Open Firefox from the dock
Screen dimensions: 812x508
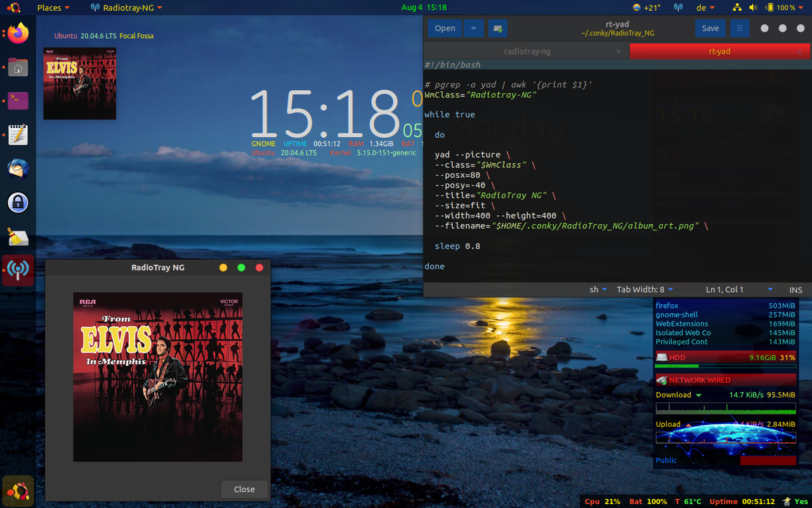pos(18,33)
